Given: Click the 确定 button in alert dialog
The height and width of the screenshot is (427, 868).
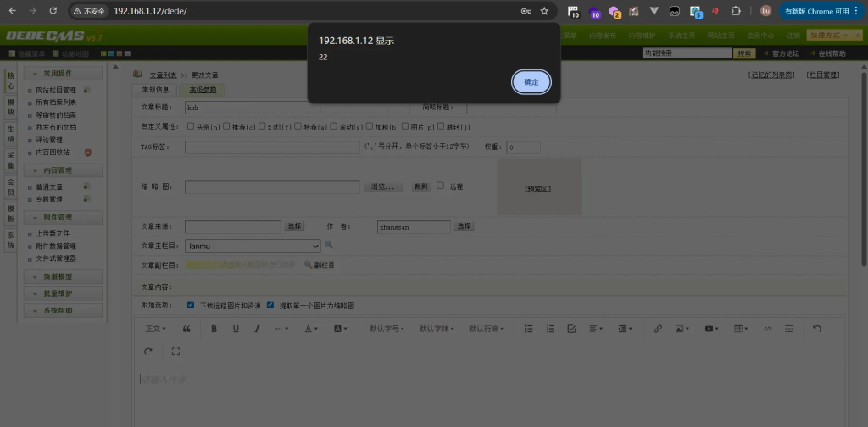Looking at the screenshot, I should pyautogui.click(x=531, y=82).
